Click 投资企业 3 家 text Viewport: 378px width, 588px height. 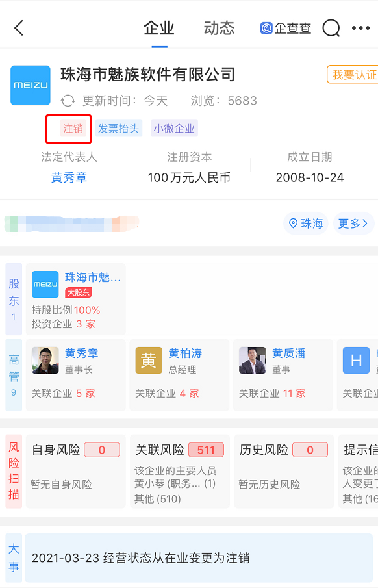(64, 324)
